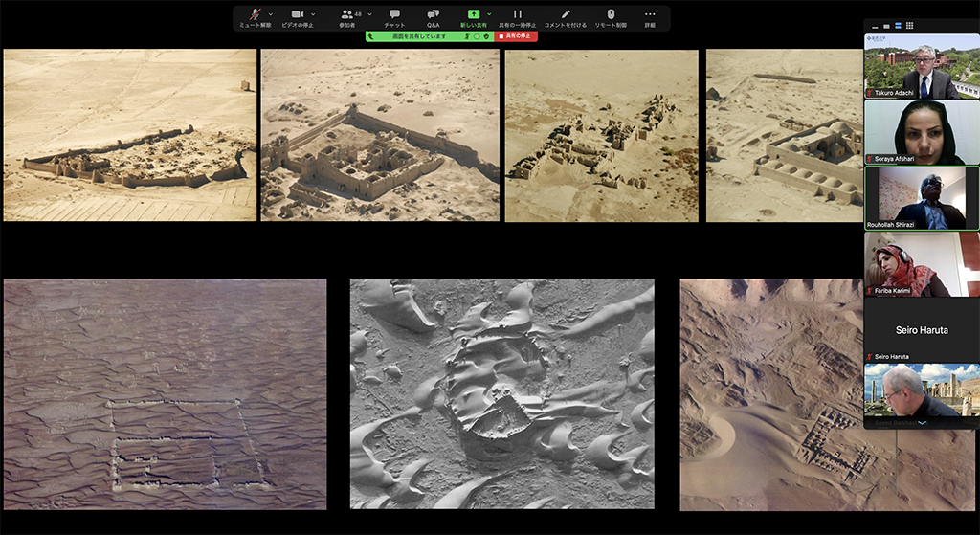Viewport: 980px width, 535px height.
Task: Expand share options arrow beside new share
Action: (x=490, y=14)
